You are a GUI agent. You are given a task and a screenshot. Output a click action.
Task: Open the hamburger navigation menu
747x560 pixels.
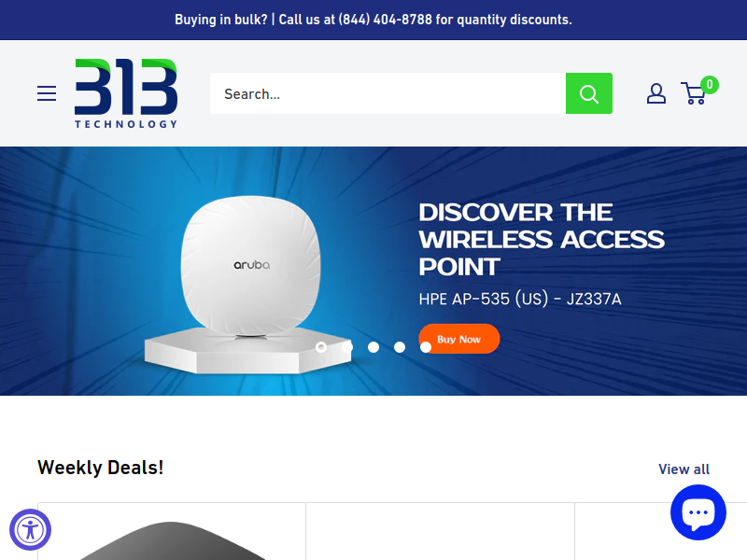click(47, 93)
